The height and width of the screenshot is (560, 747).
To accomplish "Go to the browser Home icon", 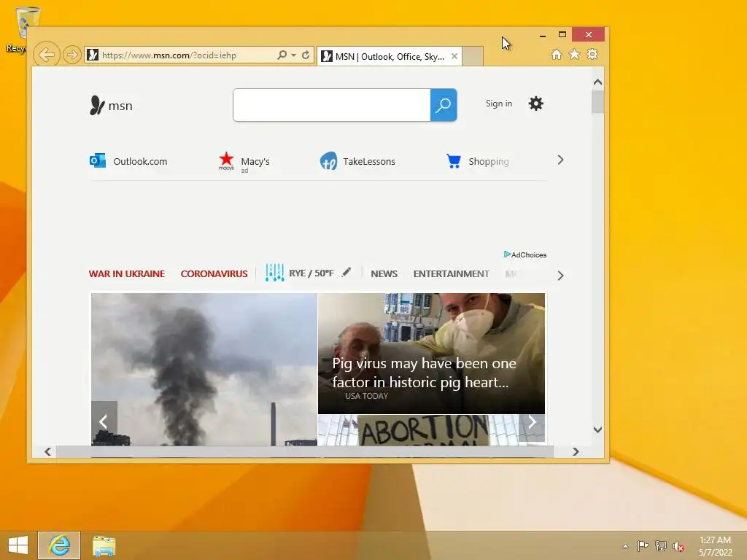I will pyautogui.click(x=557, y=54).
